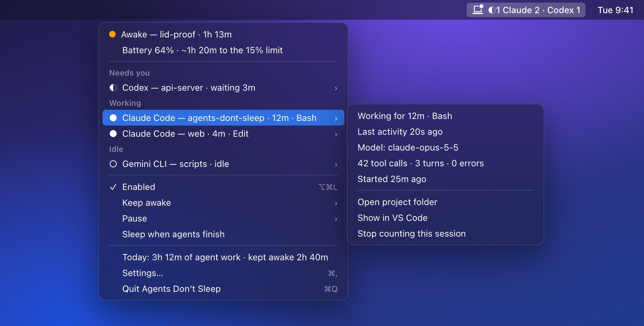Viewport: 644px width, 326px height.
Task: Expand Keep awake submenu chevron
Action: tap(336, 203)
